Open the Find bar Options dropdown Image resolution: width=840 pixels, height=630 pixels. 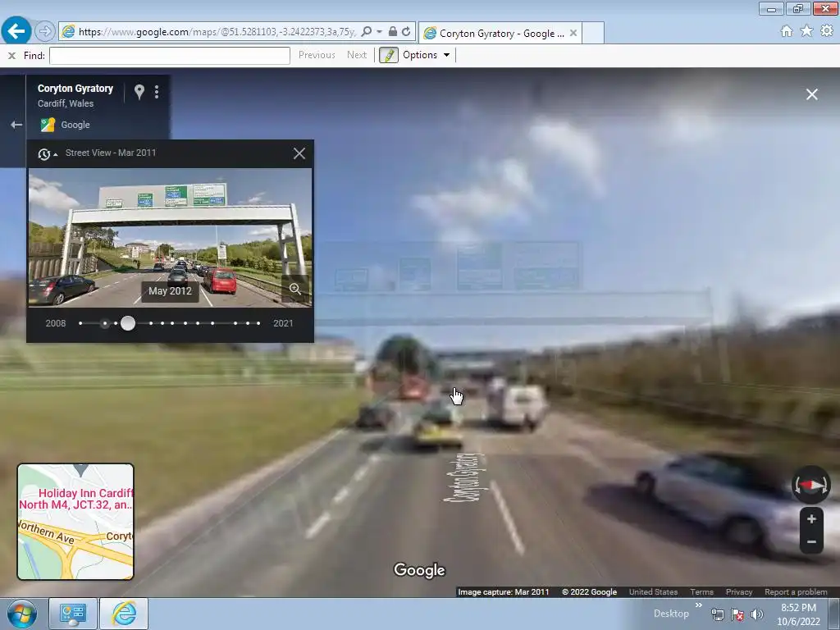(x=427, y=55)
